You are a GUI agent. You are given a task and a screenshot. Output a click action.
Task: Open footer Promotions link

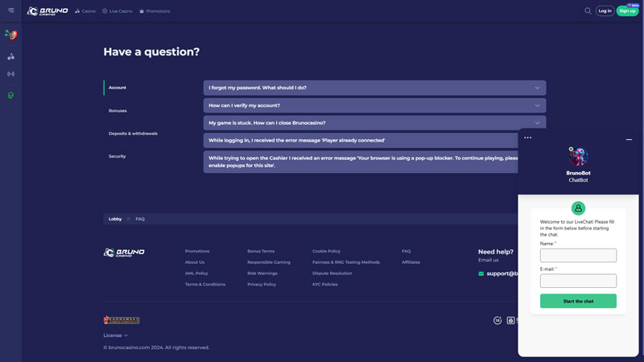click(197, 251)
